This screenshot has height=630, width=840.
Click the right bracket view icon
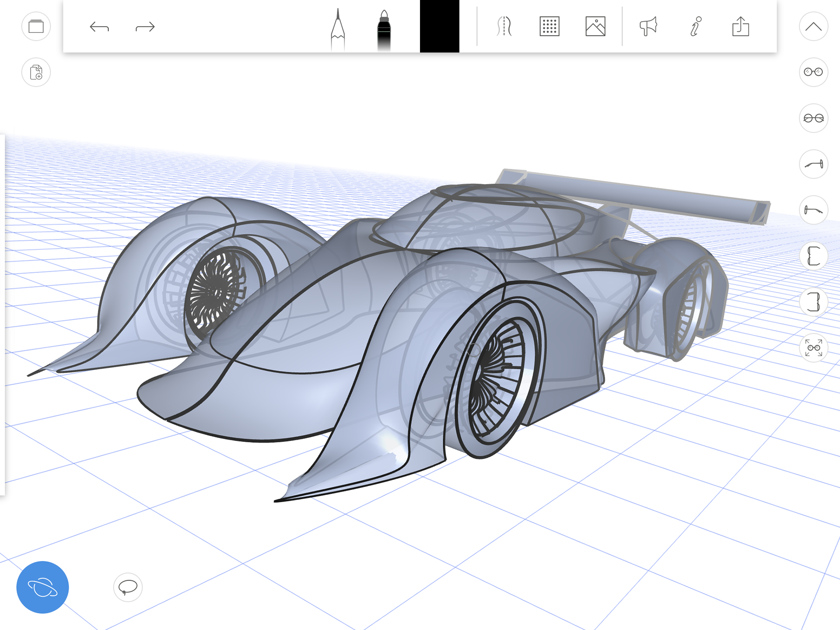[x=814, y=302]
